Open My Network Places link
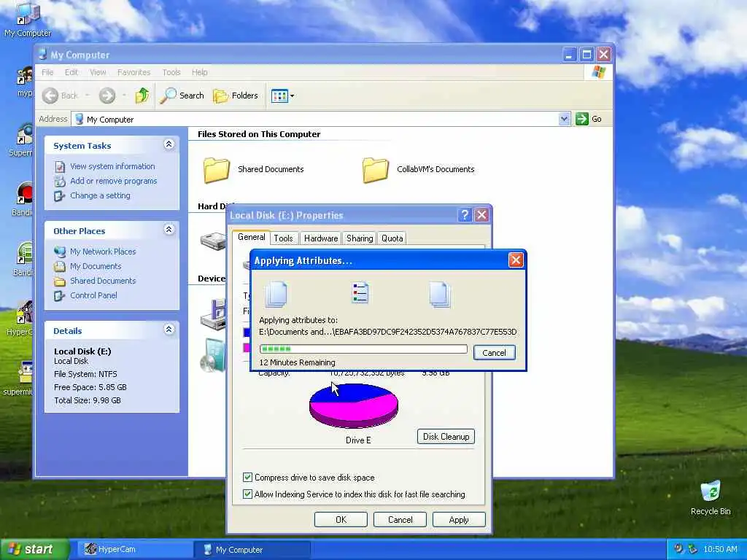The height and width of the screenshot is (560, 747). tap(103, 252)
